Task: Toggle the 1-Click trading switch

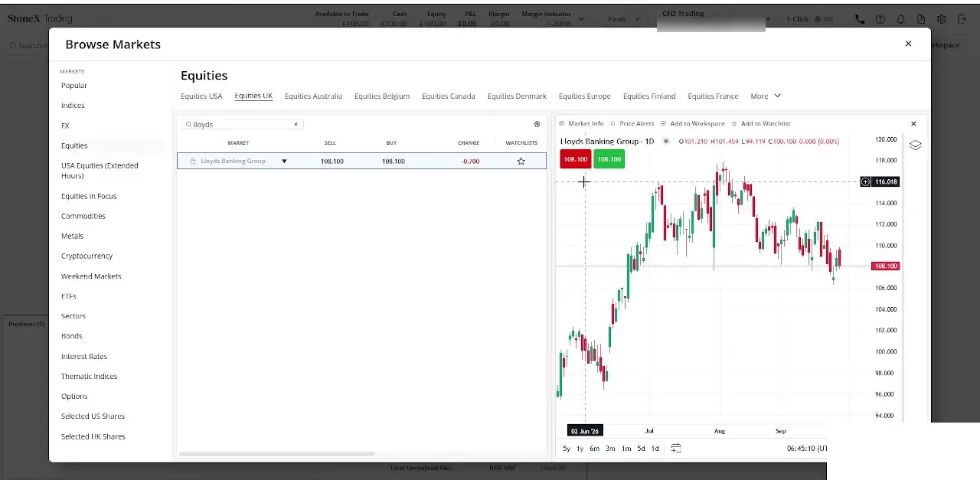Action: click(824, 19)
